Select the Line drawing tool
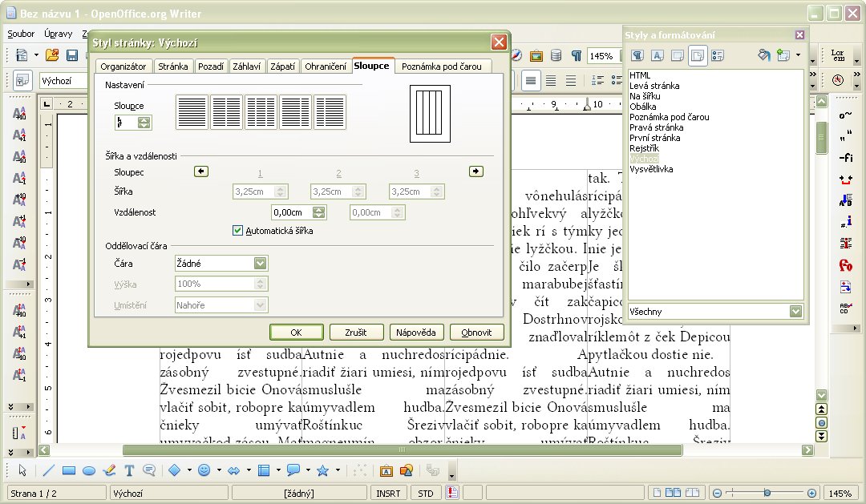This screenshot has width=866, height=504. (x=49, y=470)
